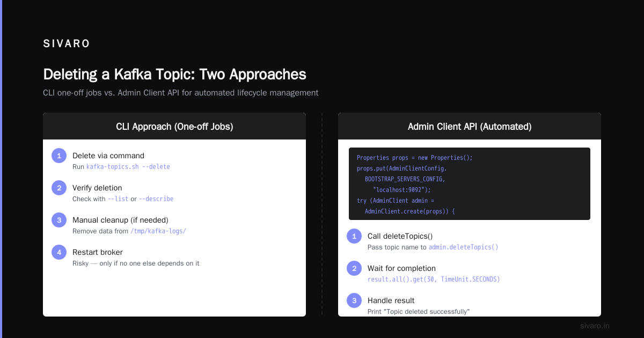Click the "Call deleteTopics()" step title
The image size is (644, 338).
[x=400, y=236]
